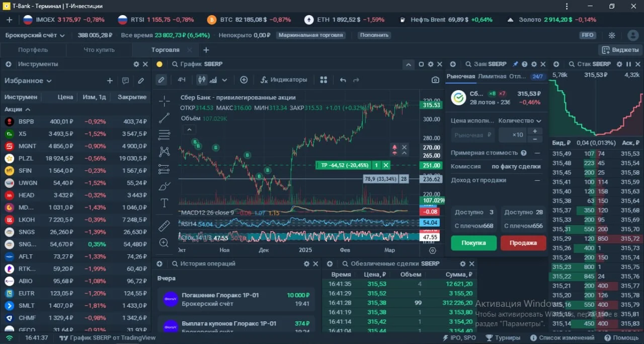Image resolution: width=644 pixels, height=344 pixels.
Task: Click the green Покупка buy button
Action: pyautogui.click(x=473, y=243)
